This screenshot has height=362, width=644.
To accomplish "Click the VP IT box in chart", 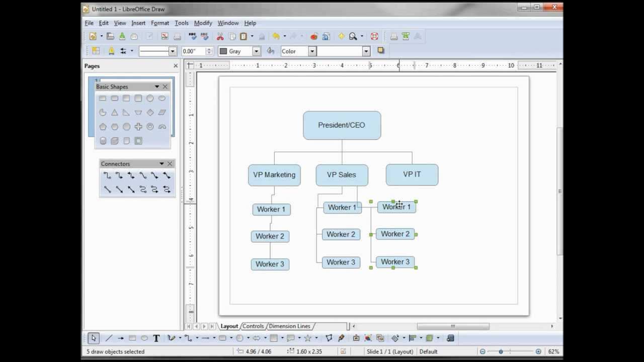I will (x=412, y=174).
